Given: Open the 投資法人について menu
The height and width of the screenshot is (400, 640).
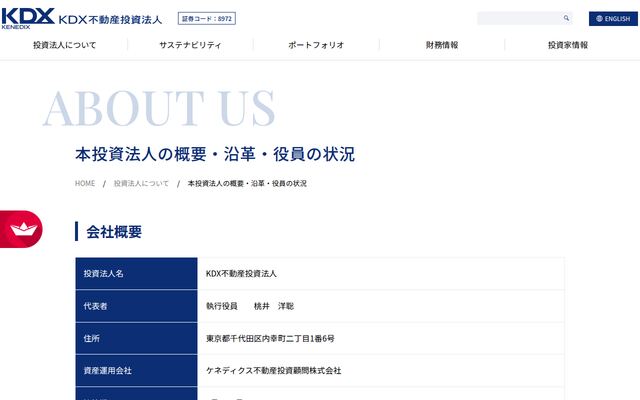Looking at the screenshot, I should [x=64, y=45].
